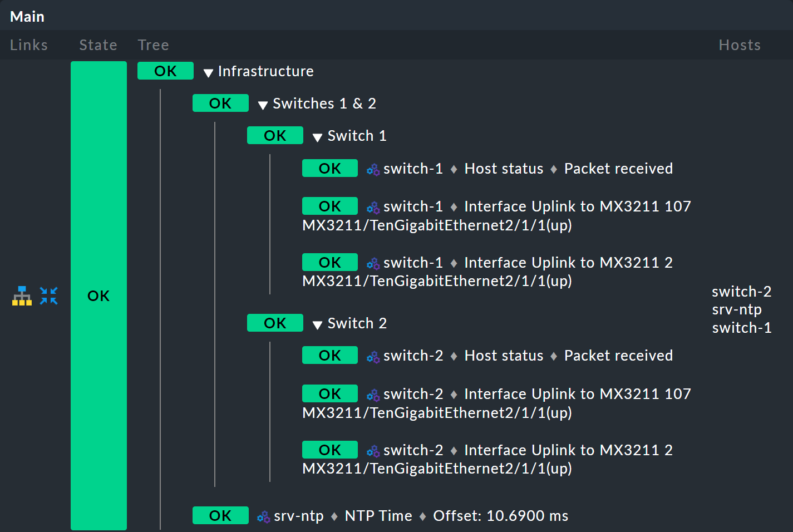Open switch-2 in the Hosts column
Viewport: 793px width, 532px height.
pos(741,292)
